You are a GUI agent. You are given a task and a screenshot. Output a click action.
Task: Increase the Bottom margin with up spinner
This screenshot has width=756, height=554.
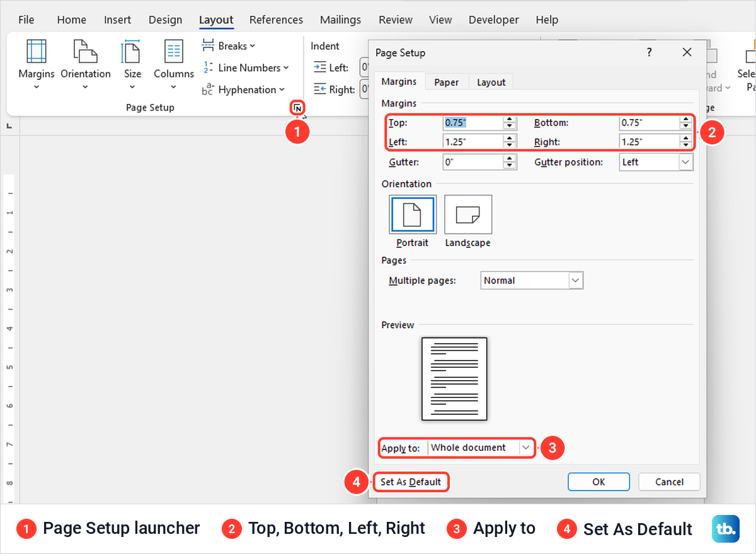pos(686,120)
